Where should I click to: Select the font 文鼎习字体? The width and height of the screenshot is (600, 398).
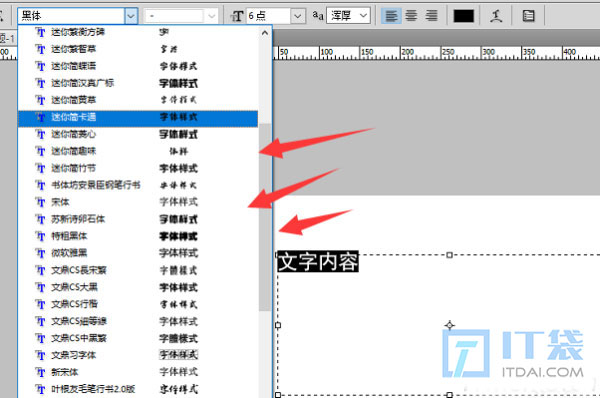tap(138, 355)
